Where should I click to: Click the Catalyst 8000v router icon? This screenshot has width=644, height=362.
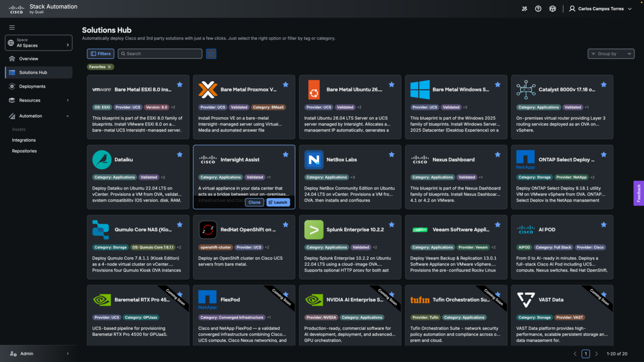[526, 89]
